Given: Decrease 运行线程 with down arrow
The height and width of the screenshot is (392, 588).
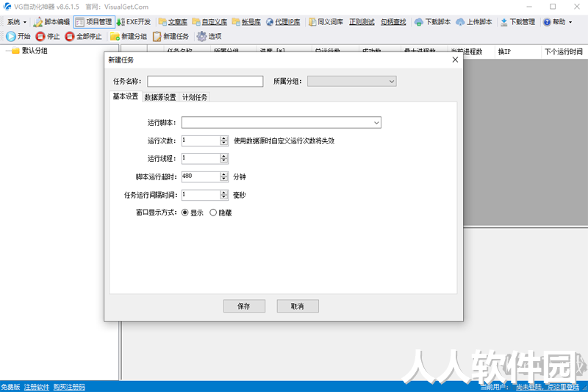Looking at the screenshot, I should tap(224, 161).
